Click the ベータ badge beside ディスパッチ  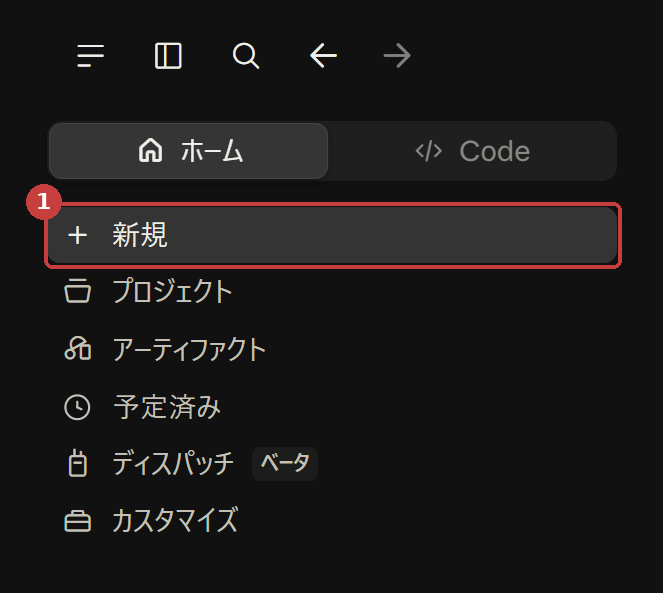tap(285, 464)
